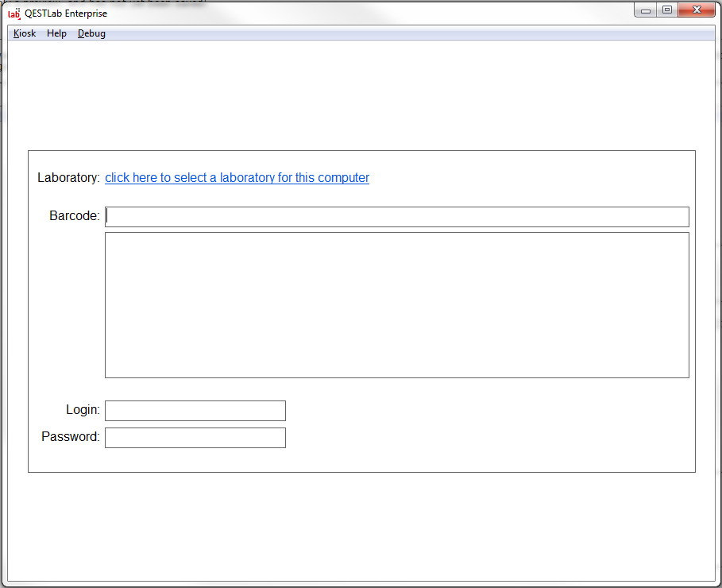Click into the Login text field

click(195, 411)
